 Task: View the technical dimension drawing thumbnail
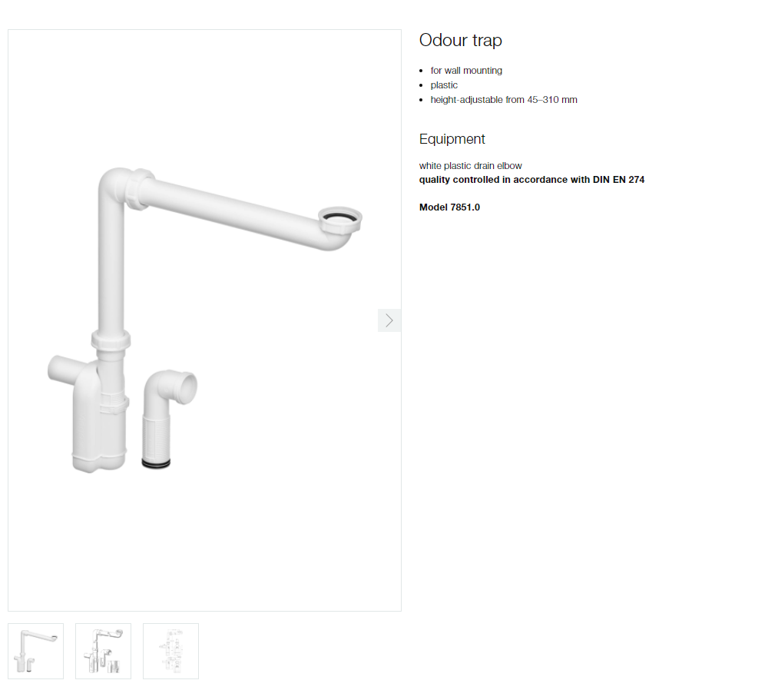tap(171, 651)
